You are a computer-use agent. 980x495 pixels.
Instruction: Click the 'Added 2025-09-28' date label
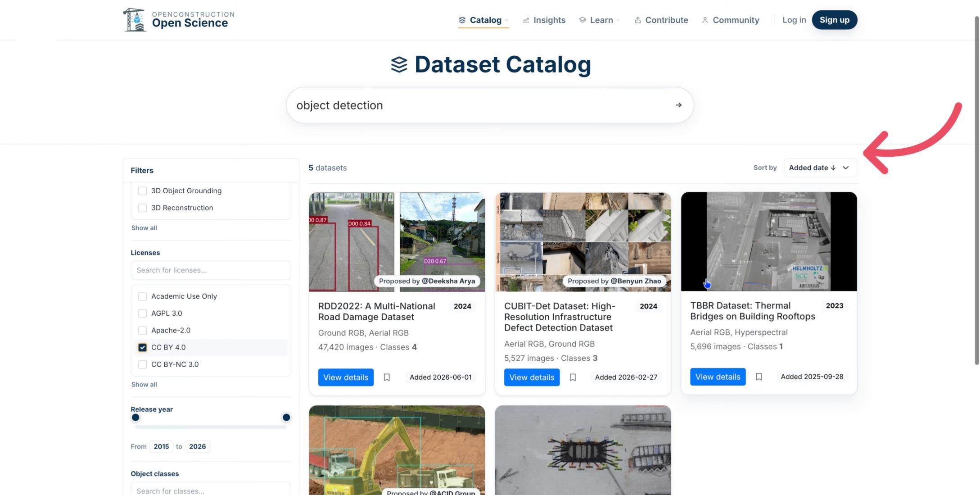point(812,377)
